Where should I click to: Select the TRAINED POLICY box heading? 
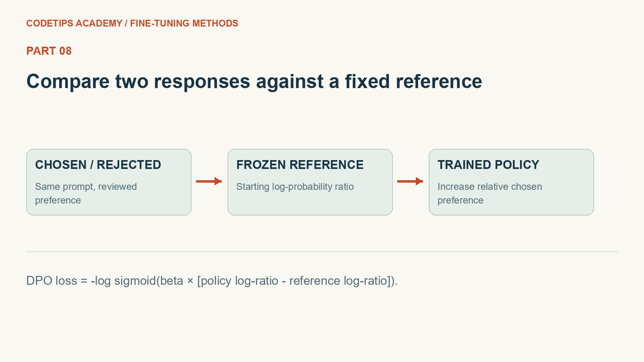pos(488,165)
